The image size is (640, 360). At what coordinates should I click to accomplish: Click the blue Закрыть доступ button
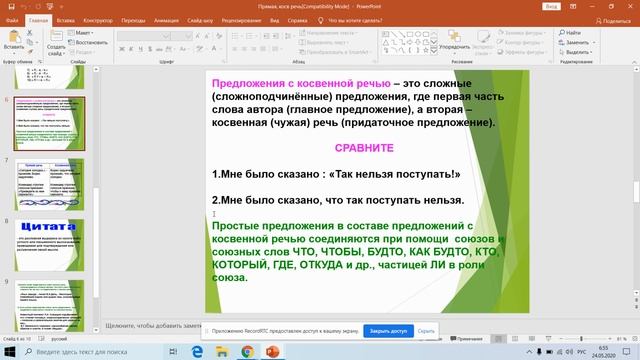(388, 331)
